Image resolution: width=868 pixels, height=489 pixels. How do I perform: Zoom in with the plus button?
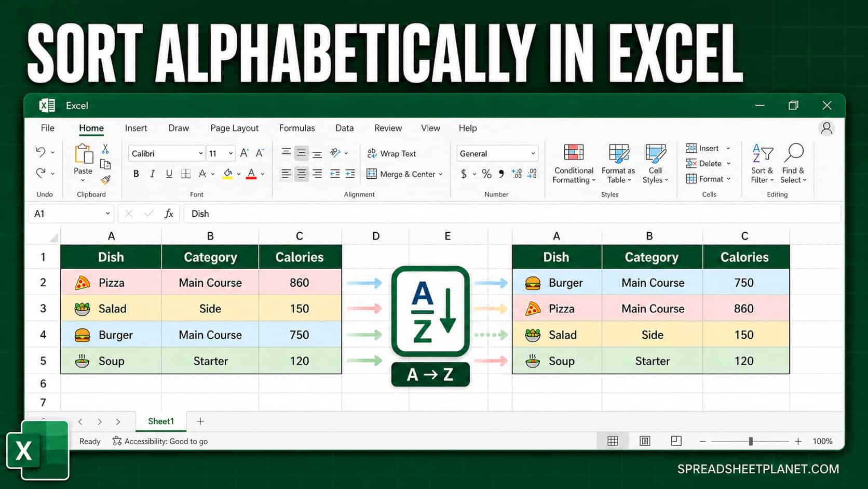798,441
